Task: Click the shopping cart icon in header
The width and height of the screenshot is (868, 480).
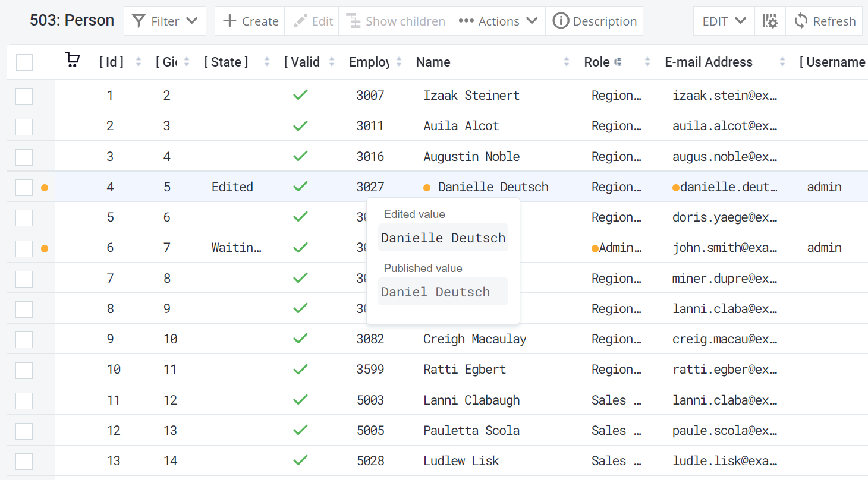Action: click(72, 61)
